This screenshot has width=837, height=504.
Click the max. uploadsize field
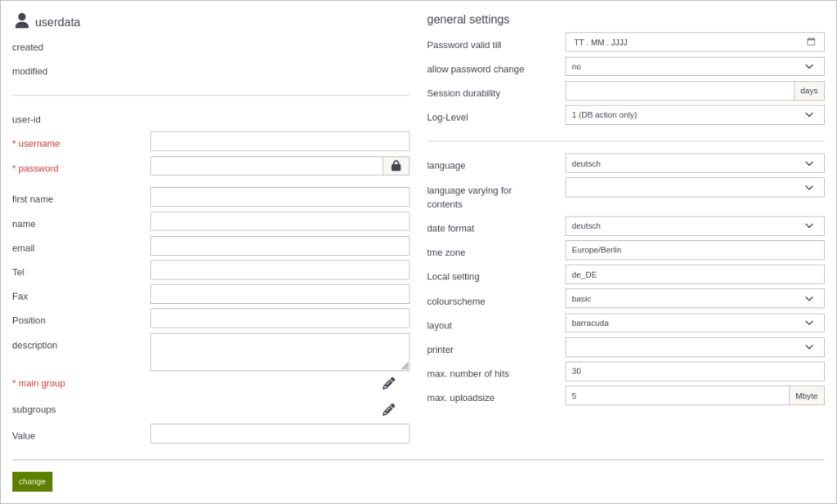677,395
